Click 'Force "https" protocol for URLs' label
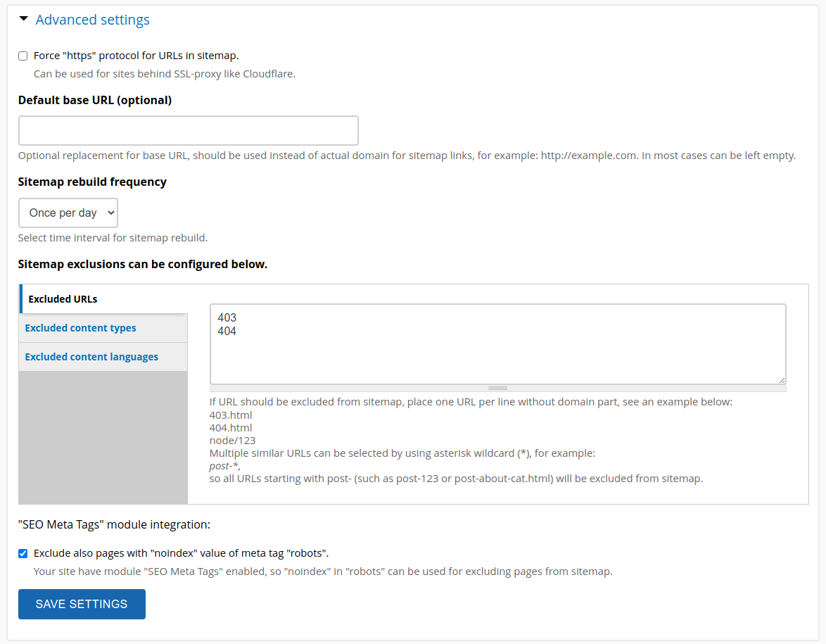 136,56
